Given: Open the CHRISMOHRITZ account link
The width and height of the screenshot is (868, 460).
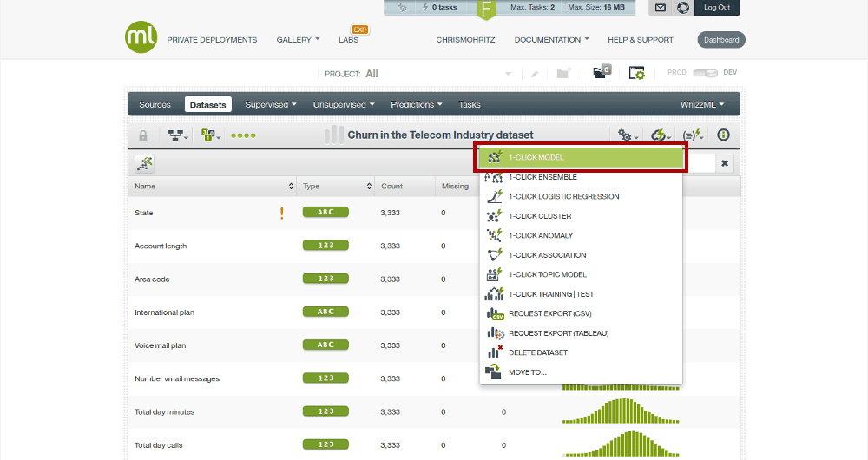Looking at the screenshot, I should pos(465,40).
